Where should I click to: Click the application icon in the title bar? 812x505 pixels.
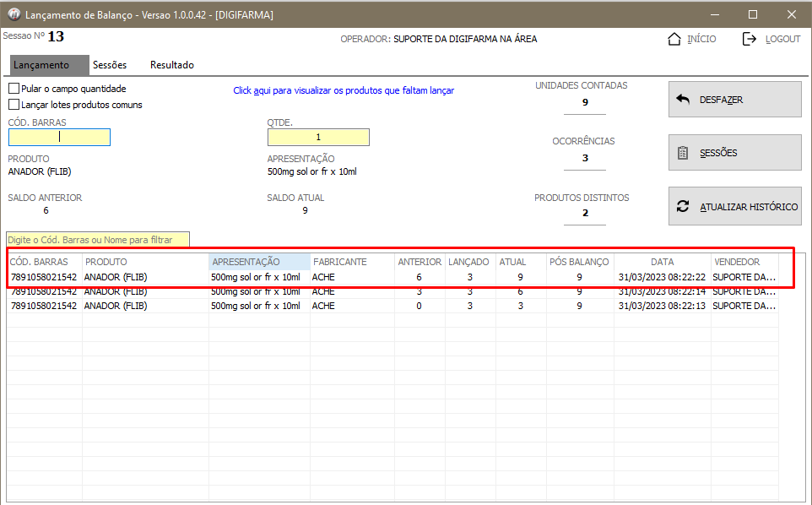click(14, 14)
